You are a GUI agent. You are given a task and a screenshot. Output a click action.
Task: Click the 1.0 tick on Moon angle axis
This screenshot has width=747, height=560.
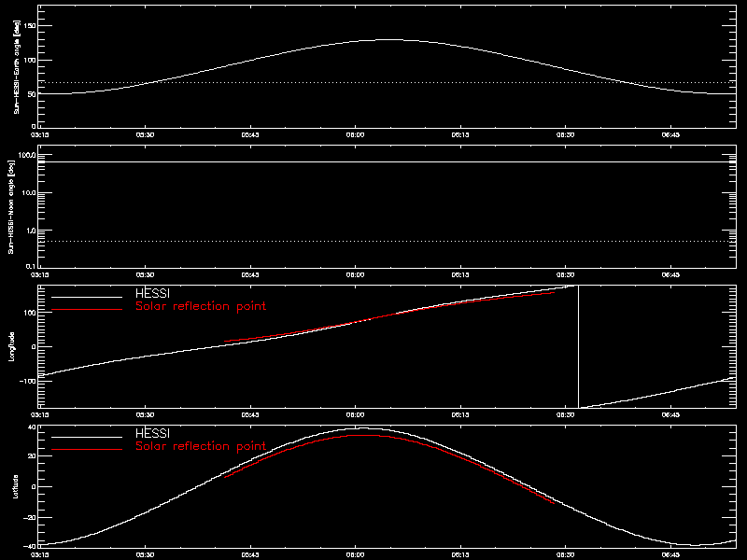point(31,231)
